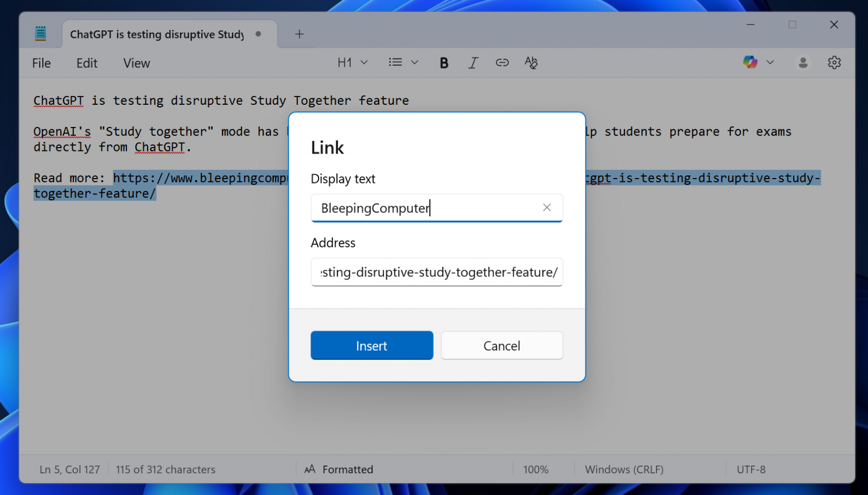Image resolution: width=868 pixels, height=495 pixels.
Task: Open a new tab with the plus button
Action: pos(299,34)
